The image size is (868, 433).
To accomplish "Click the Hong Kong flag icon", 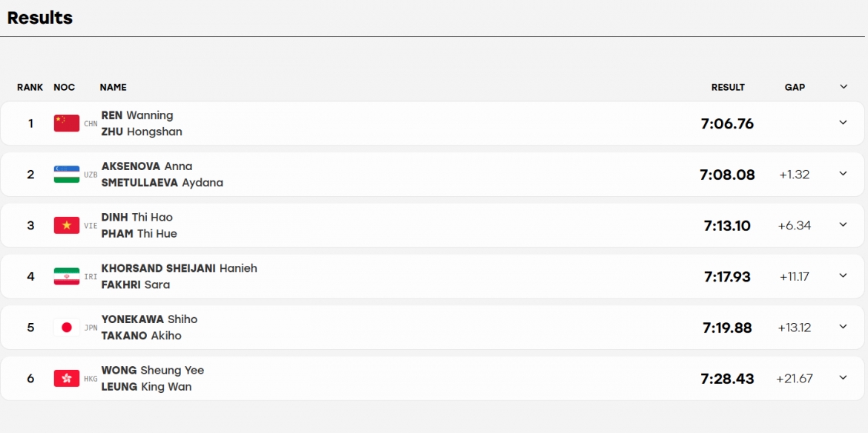I will pyautogui.click(x=67, y=378).
